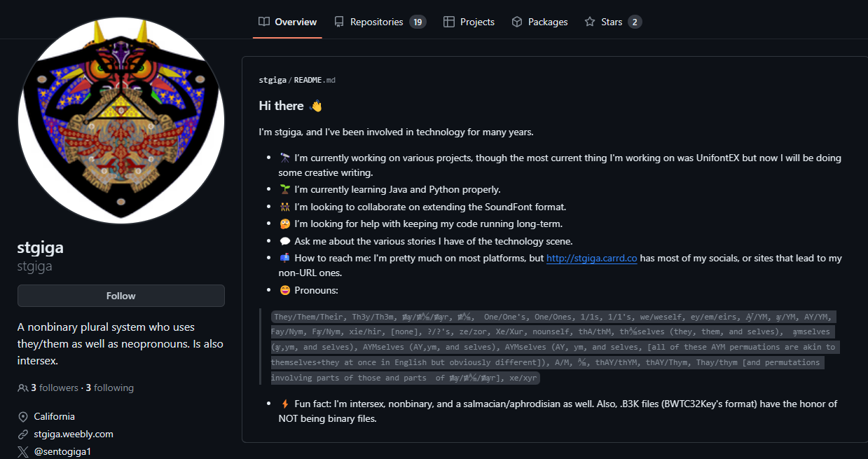Click the repositories count badge 19
The image size is (868, 459).
click(418, 22)
